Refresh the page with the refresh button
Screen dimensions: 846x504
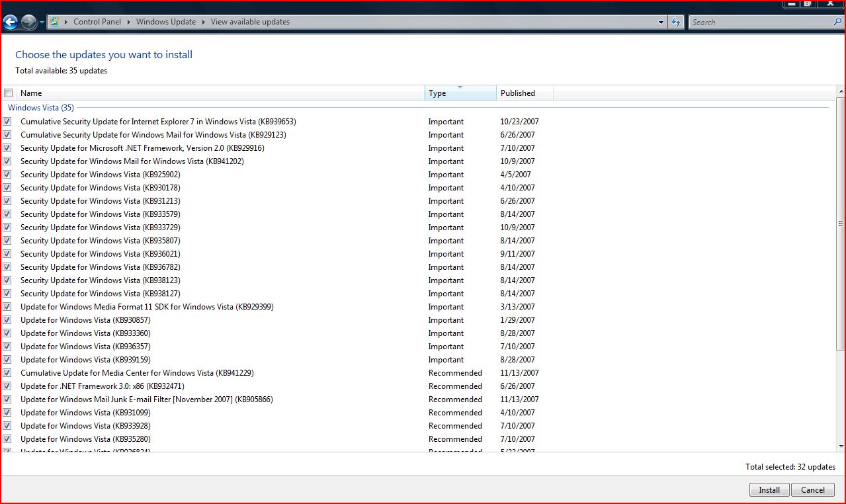[x=675, y=22]
